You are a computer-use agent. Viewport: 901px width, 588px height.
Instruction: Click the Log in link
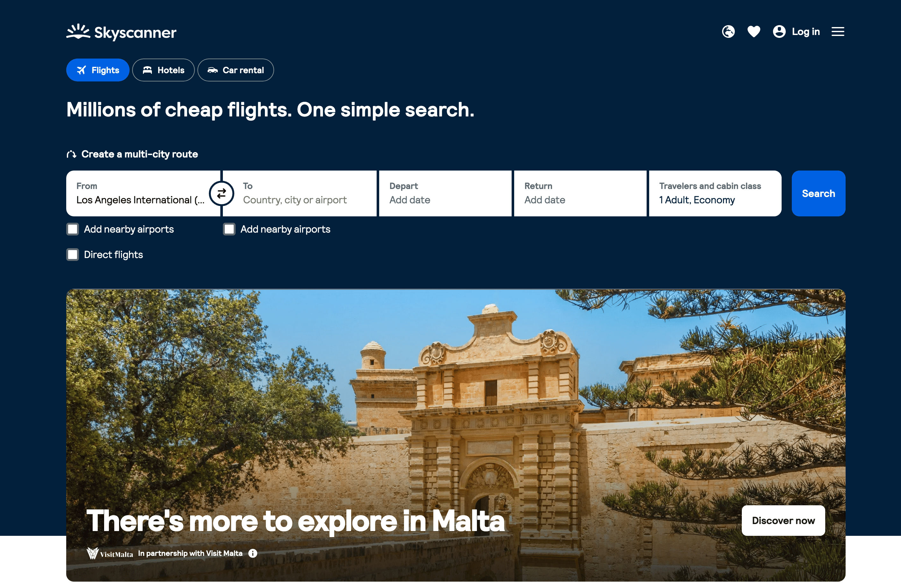pyautogui.click(x=805, y=32)
